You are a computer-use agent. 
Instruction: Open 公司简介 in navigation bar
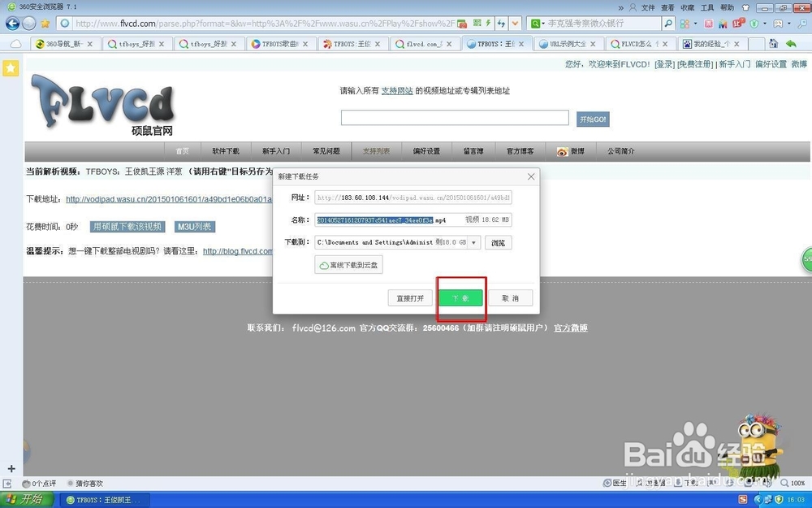coord(621,151)
